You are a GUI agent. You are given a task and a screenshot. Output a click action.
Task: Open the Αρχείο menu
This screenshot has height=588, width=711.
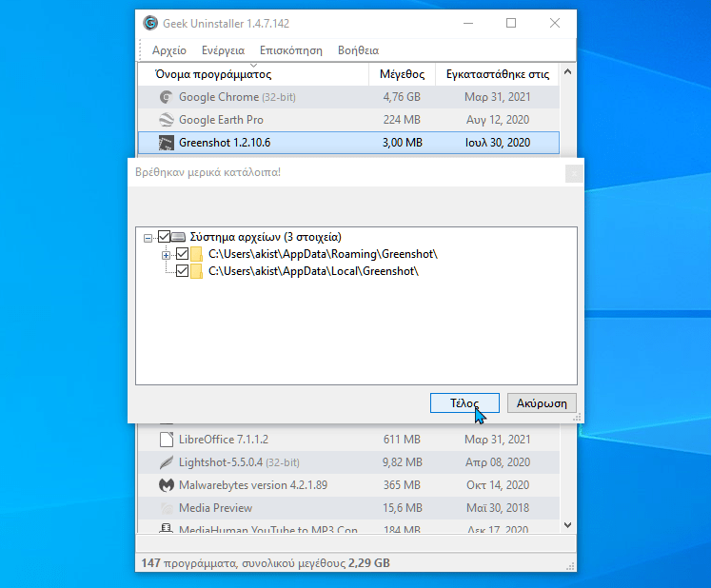pyautogui.click(x=169, y=50)
